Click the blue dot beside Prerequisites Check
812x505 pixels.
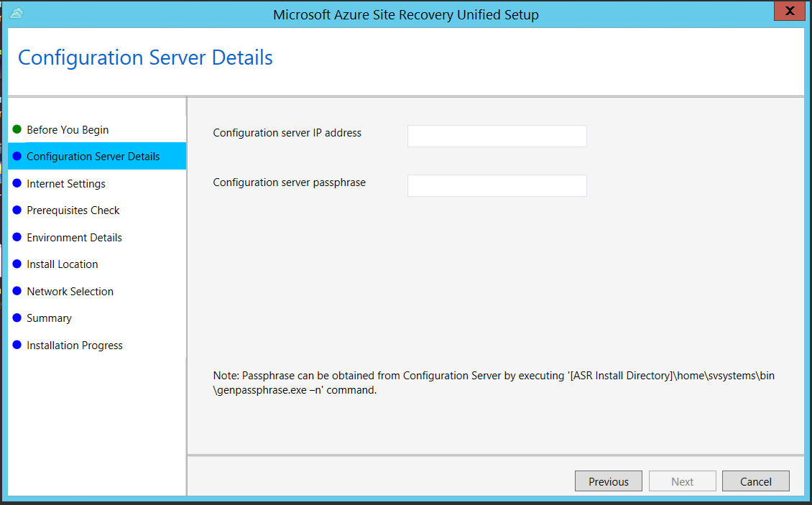point(17,210)
